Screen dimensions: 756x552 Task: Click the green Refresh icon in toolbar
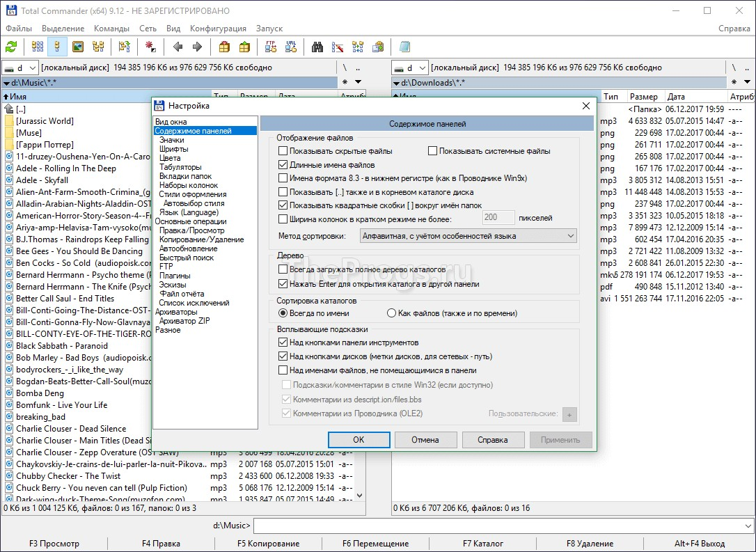coord(11,47)
